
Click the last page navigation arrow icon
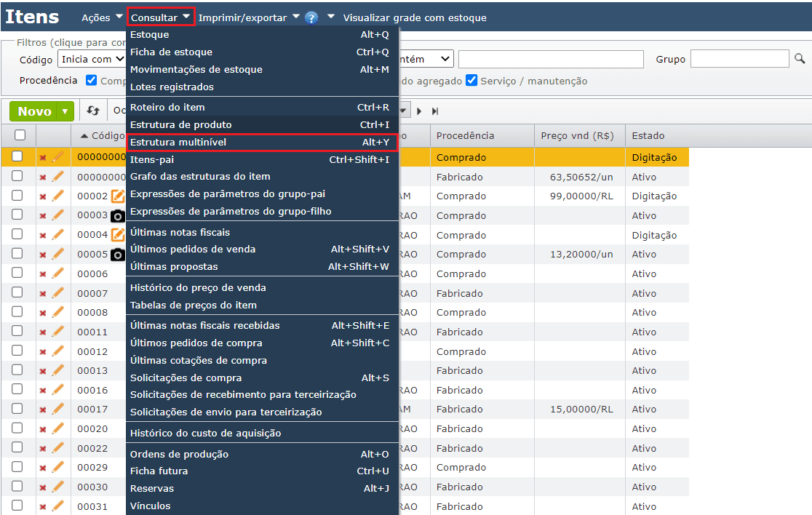[x=435, y=111]
